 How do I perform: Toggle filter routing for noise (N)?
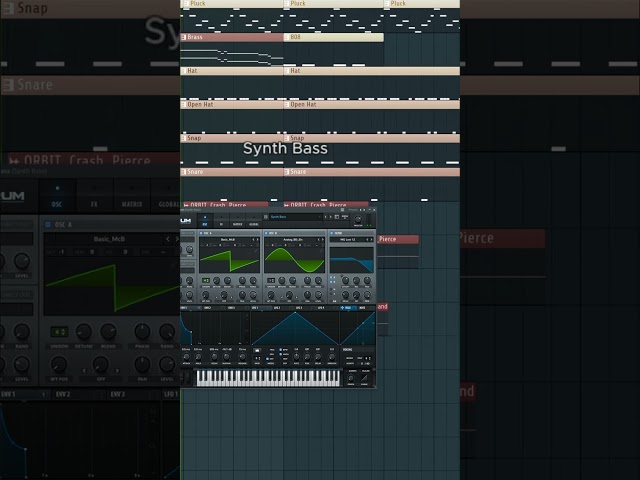coord(331,289)
